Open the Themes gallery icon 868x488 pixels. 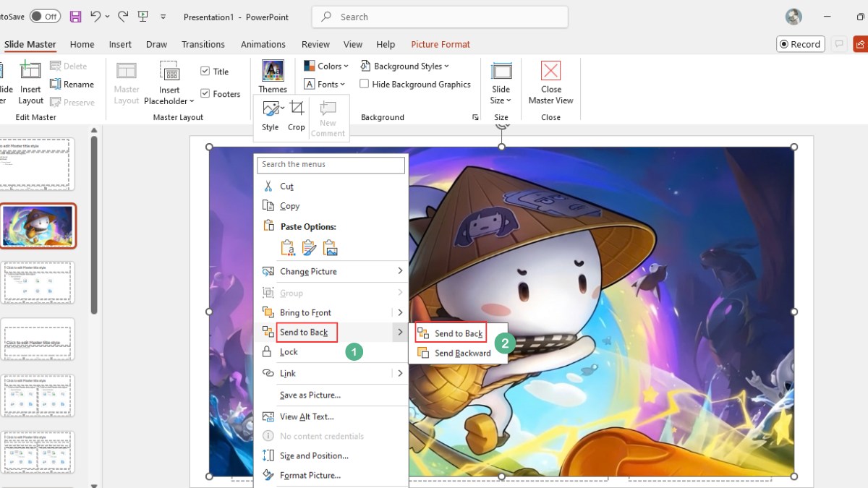[273, 71]
